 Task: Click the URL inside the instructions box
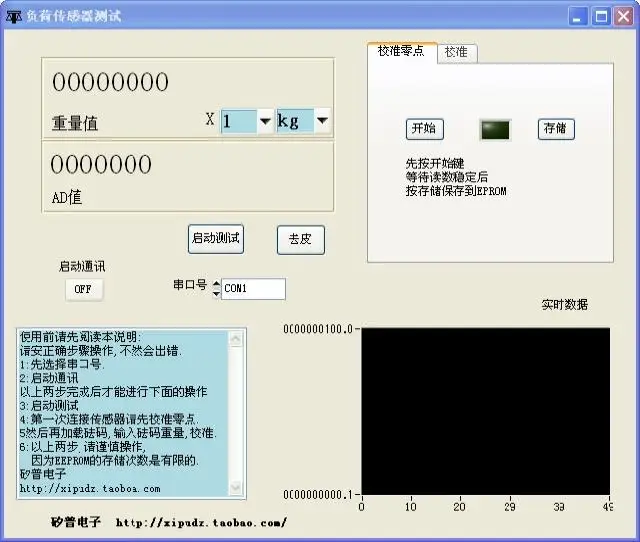pyautogui.click(x=90, y=489)
